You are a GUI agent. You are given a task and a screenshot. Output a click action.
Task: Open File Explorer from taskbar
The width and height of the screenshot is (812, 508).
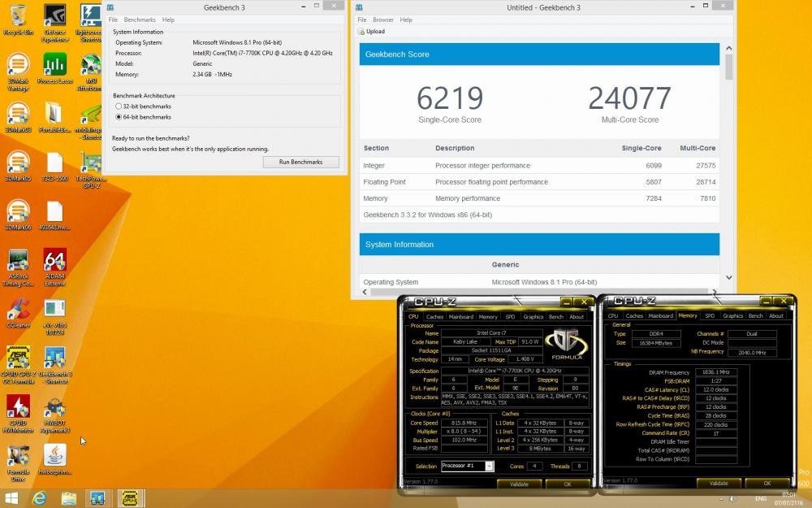click(68, 499)
